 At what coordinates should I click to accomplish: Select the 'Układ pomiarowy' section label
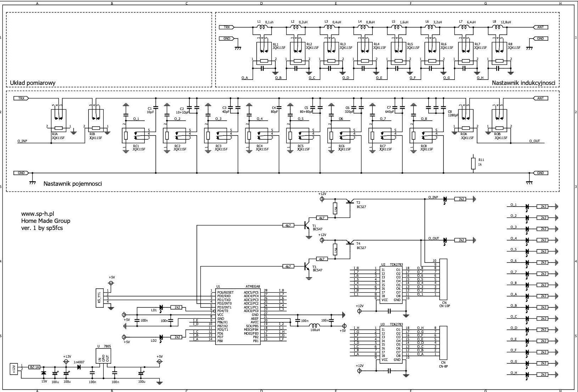33,83
